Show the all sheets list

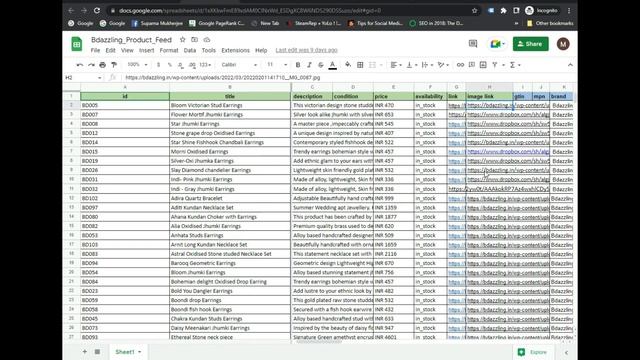(97, 352)
